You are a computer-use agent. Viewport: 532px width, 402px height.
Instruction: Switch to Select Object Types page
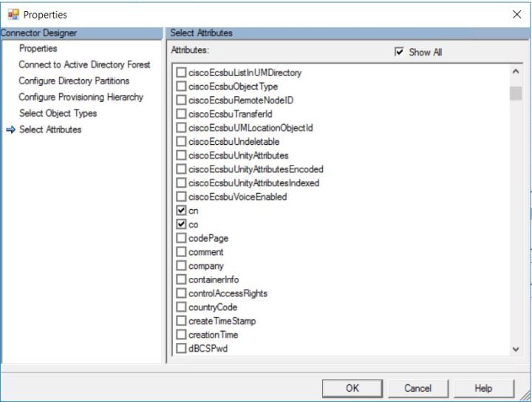(58, 114)
